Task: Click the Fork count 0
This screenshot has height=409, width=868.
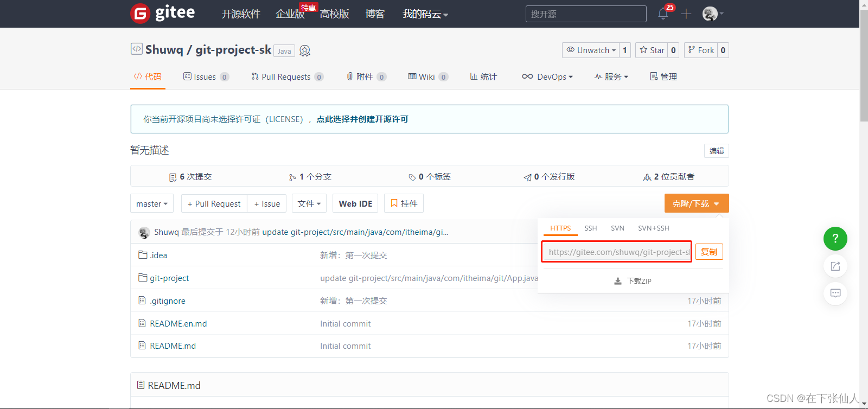Action: click(723, 50)
